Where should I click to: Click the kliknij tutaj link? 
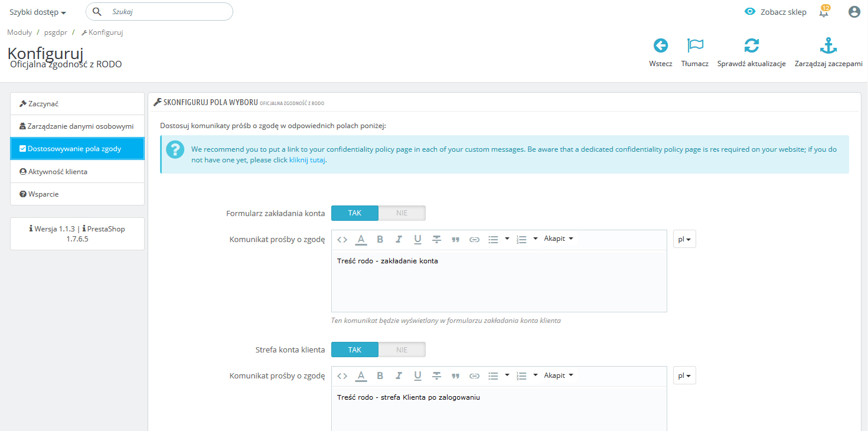(307, 160)
